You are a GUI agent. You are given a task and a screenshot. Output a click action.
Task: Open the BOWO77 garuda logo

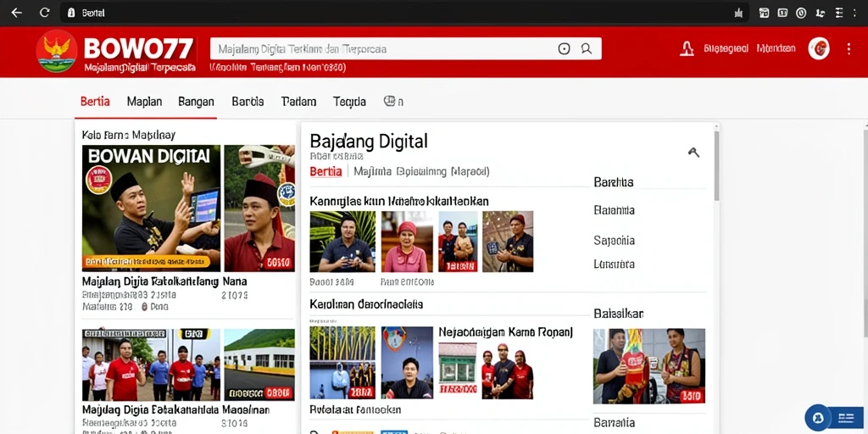(x=57, y=51)
